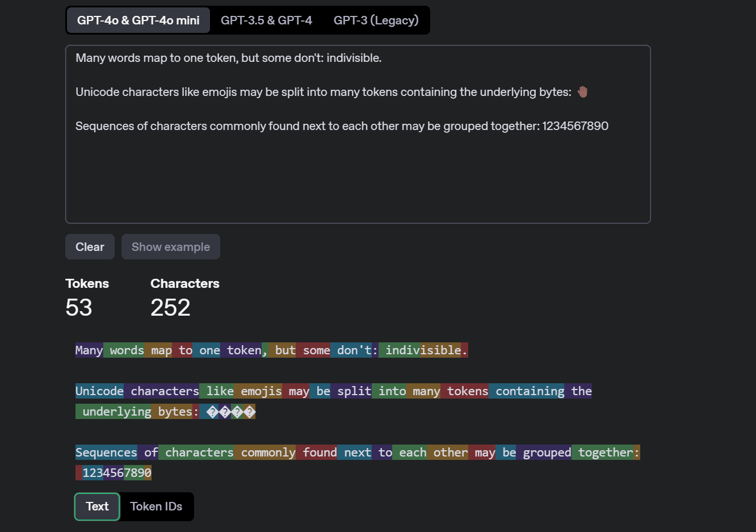Click the highlighted token 'Many'

click(x=89, y=350)
